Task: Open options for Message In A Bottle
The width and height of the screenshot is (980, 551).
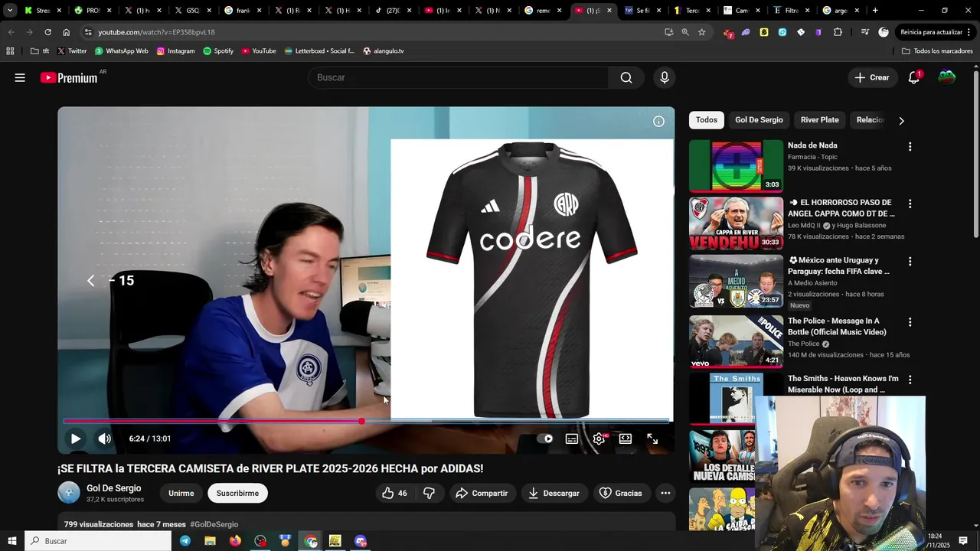Action: click(910, 323)
